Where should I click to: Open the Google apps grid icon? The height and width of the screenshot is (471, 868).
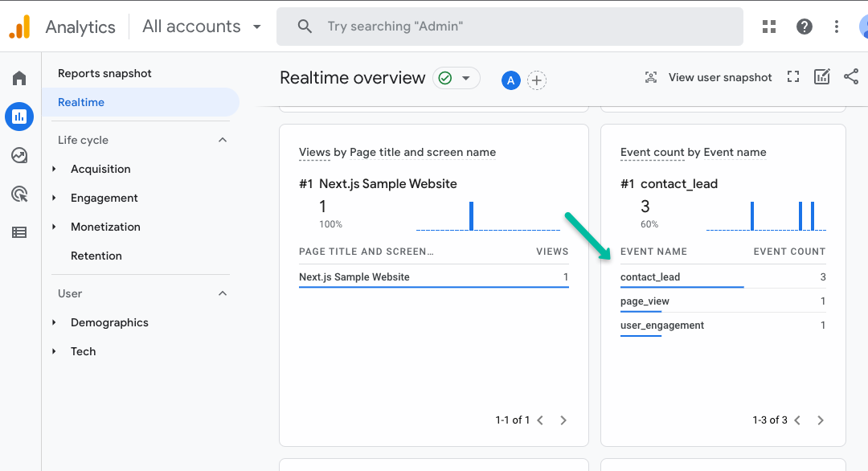point(769,27)
